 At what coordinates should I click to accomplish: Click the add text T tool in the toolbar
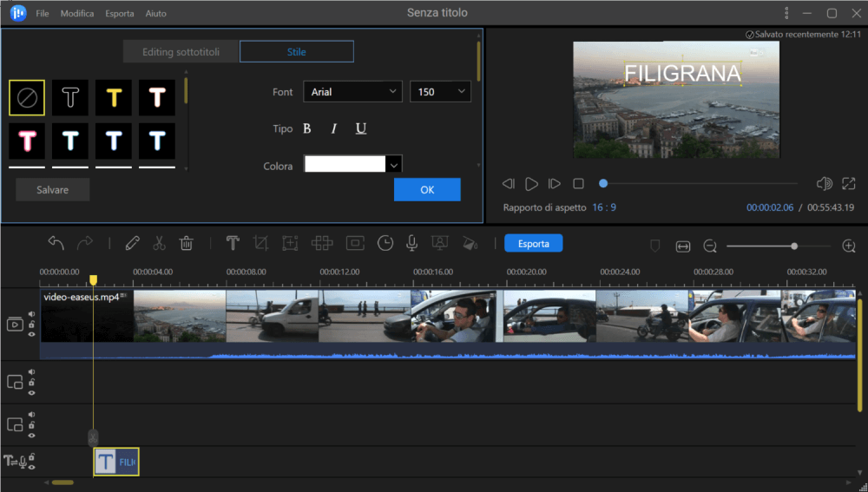coord(233,243)
